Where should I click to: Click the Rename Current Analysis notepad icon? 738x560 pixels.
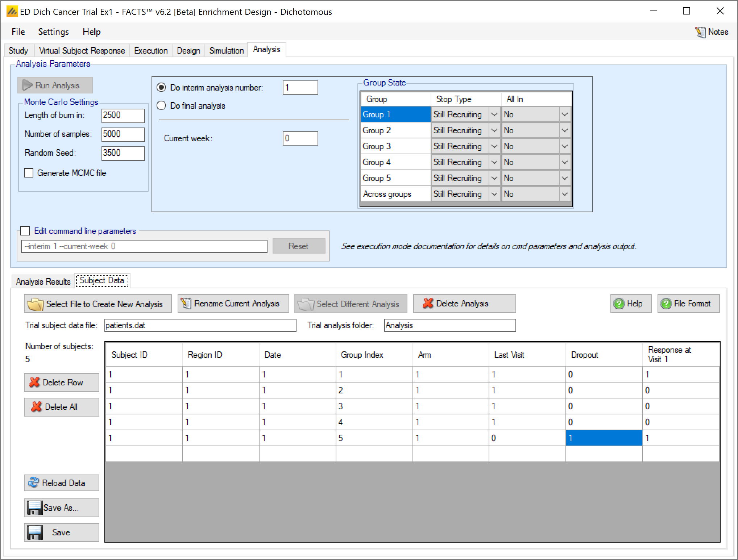tap(186, 303)
